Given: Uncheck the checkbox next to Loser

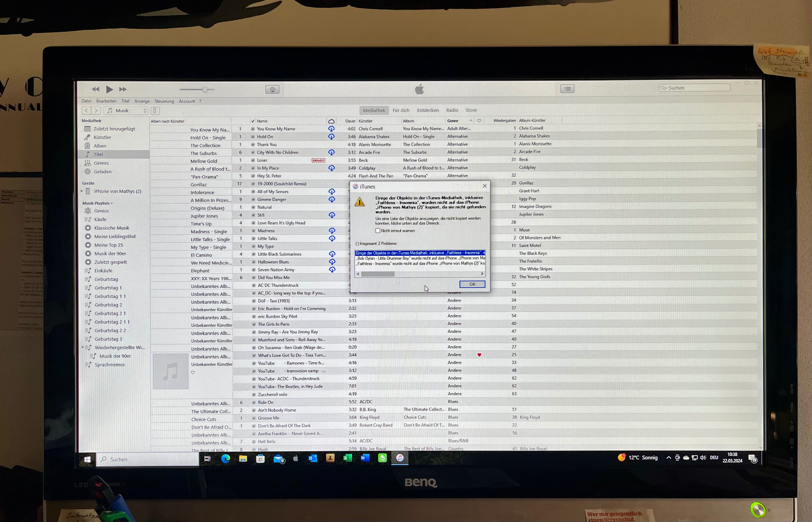Looking at the screenshot, I should pyautogui.click(x=253, y=160).
